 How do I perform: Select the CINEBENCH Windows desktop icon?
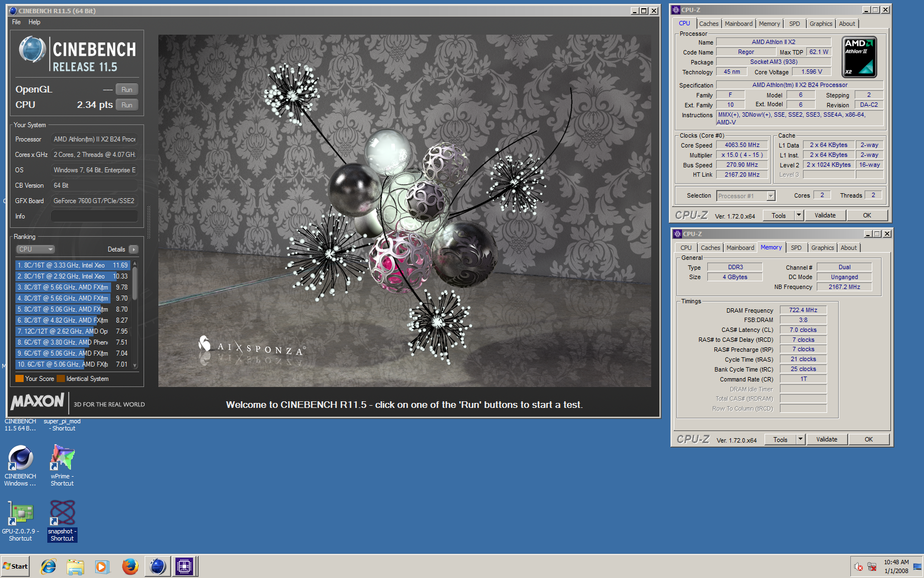click(20, 466)
